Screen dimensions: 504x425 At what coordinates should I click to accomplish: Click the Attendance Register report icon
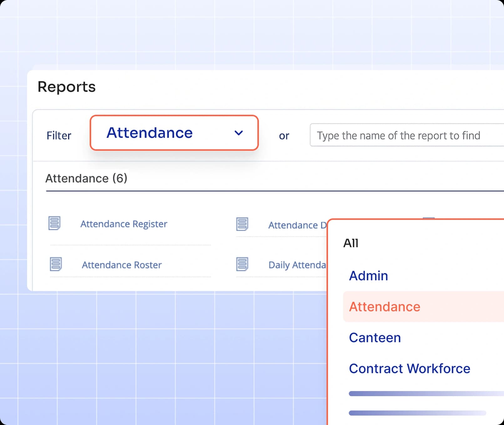coord(54,223)
